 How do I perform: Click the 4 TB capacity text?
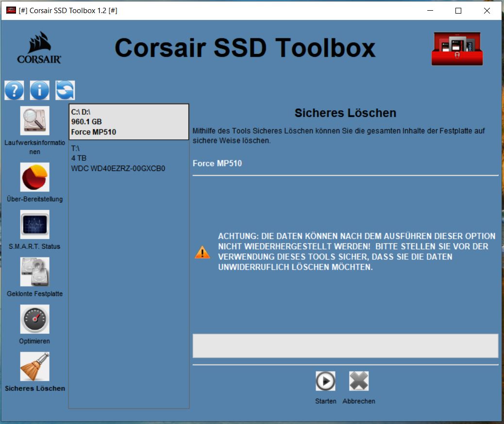point(79,158)
